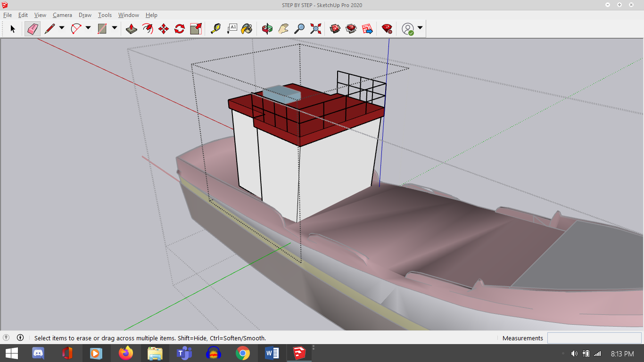
Task: Open the Shapes tool dropdown arrow
Action: coord(115,28)
